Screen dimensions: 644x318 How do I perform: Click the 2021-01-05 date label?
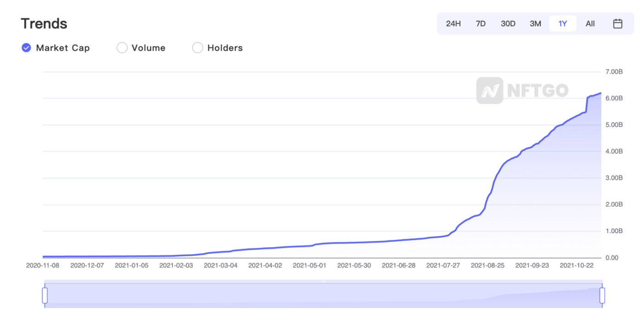[x=132, y=266]
